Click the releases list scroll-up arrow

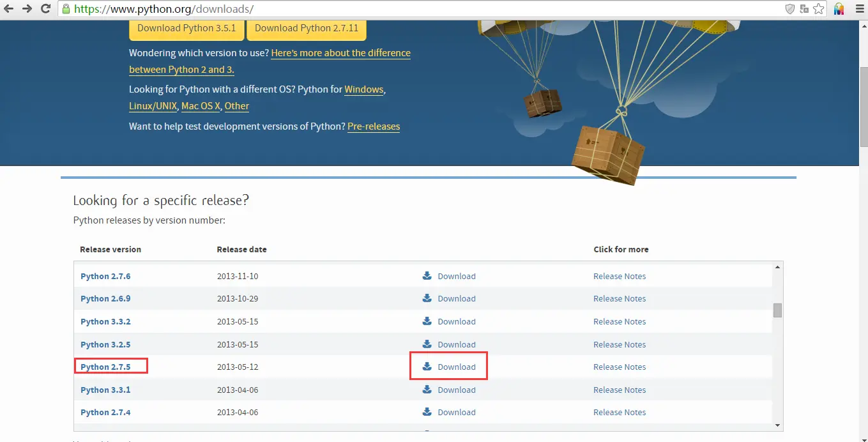click(777, 267)
